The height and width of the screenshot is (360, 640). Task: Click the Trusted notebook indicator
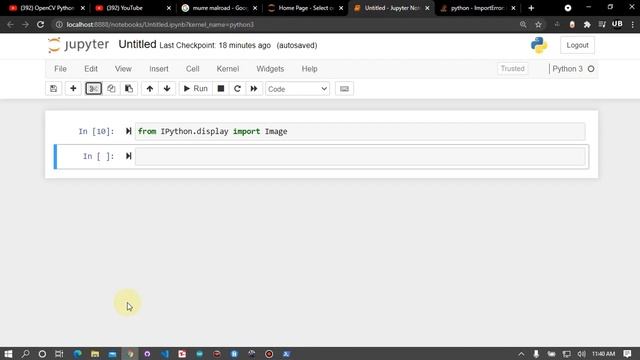pos(512,69)
